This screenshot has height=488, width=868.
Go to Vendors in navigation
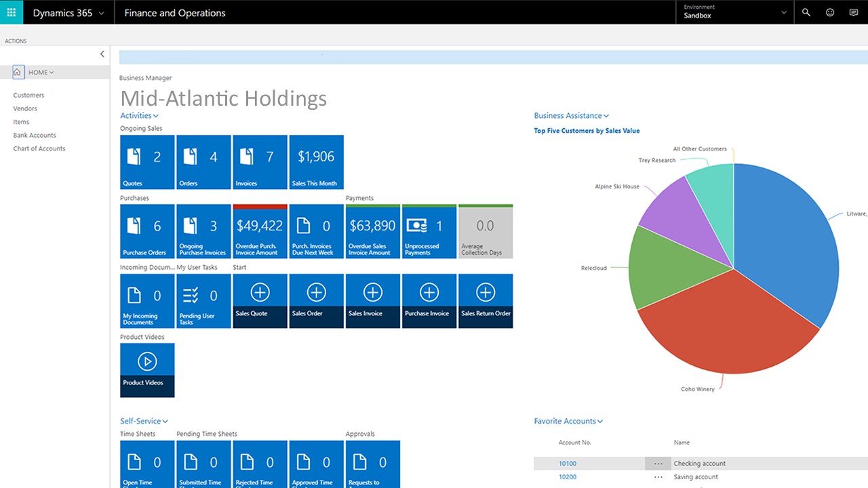pyautogui.click(x=25, y=108)
